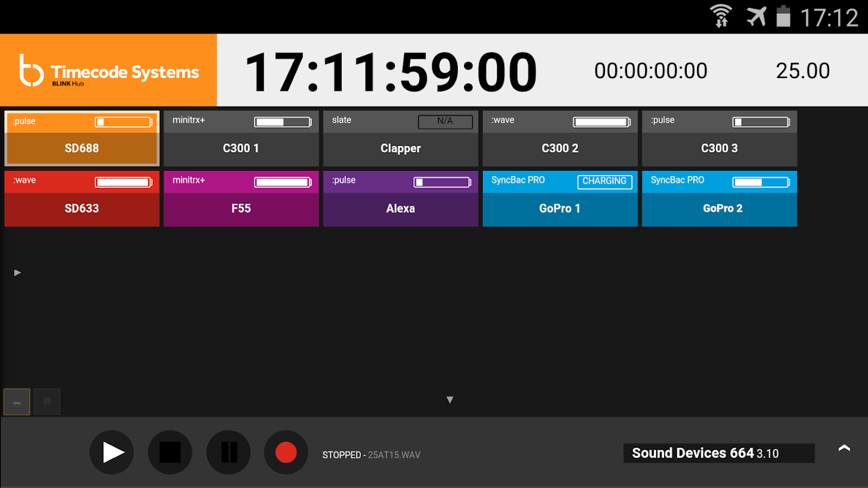Select the magenta F55 device tile
Image resolution: width=868 pixels, height=488 pixels.
(241, 199)
